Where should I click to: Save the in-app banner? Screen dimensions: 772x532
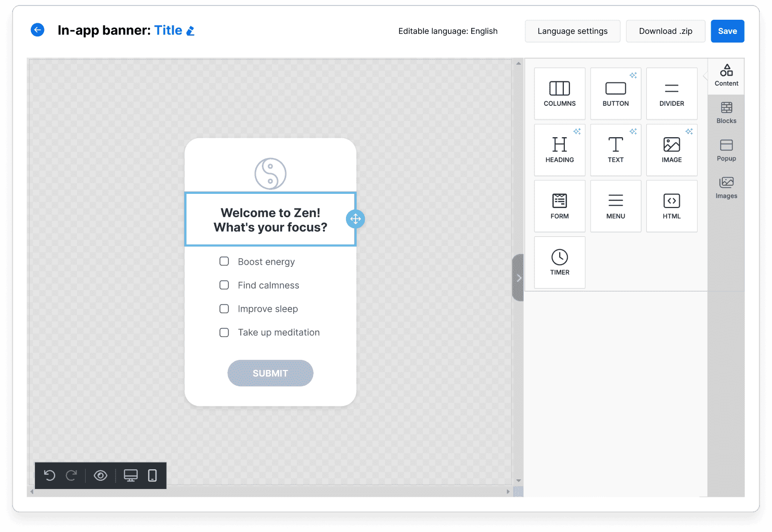[x=727, y=31]
